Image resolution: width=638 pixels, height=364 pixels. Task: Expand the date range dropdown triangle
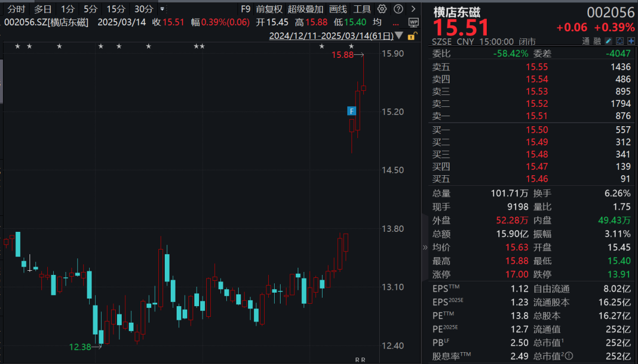(399, 36)
